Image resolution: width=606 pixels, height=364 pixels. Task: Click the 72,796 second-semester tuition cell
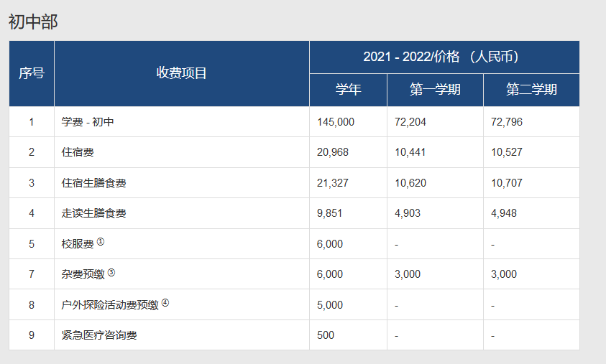coord(507,122)
